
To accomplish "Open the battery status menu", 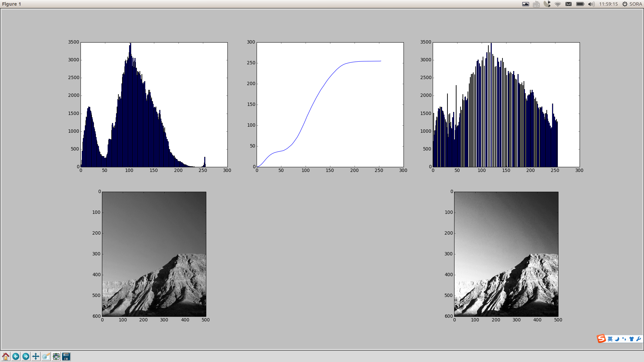I will pos(580,4).
